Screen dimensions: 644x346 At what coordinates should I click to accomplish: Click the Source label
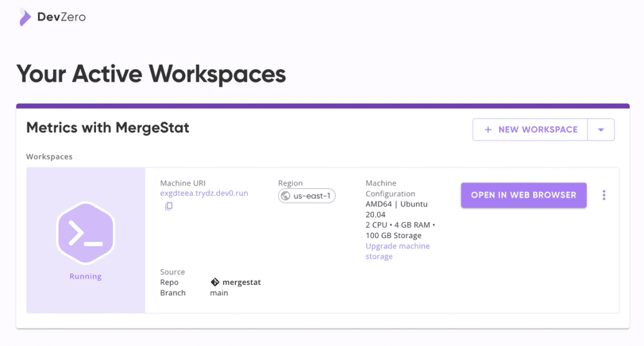[173, 272]
